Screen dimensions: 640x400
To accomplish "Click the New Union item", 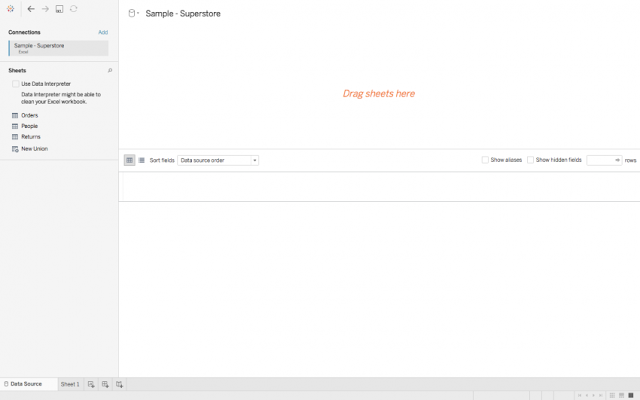I will point(34,149).
